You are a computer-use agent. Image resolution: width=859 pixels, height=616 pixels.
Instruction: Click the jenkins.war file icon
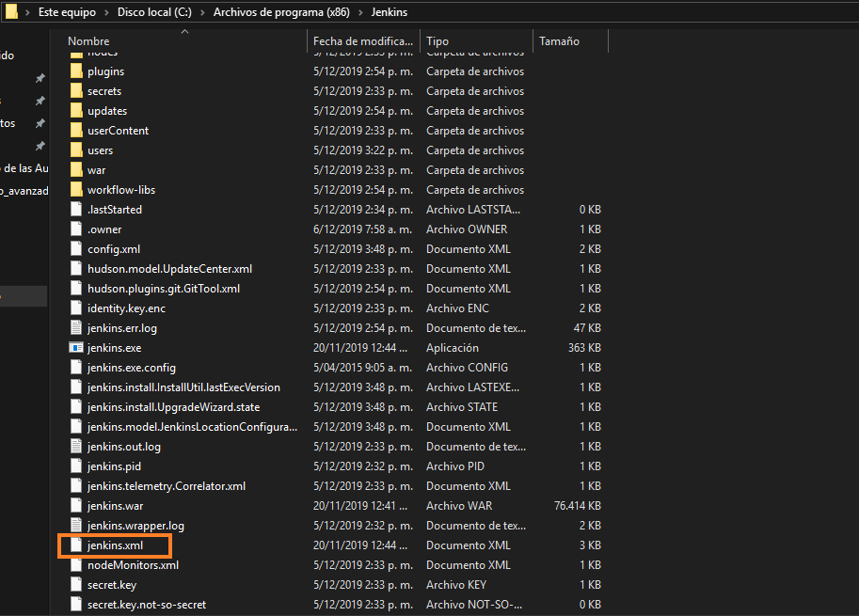[x=76, y=506]
